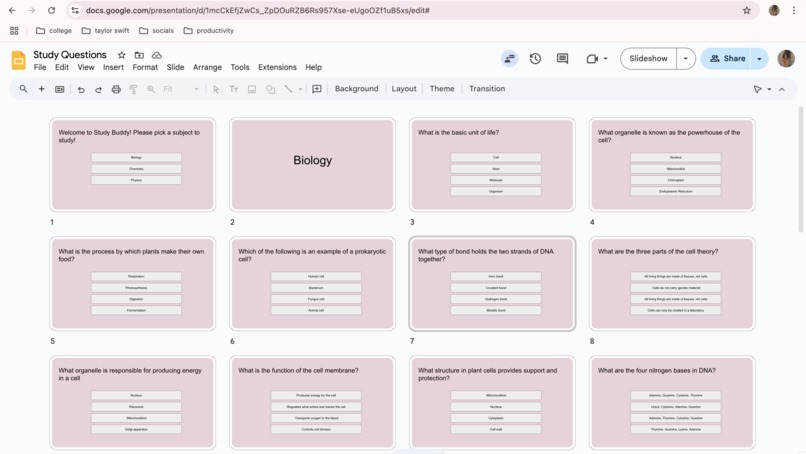Search the menus magnifier icon

23,89
